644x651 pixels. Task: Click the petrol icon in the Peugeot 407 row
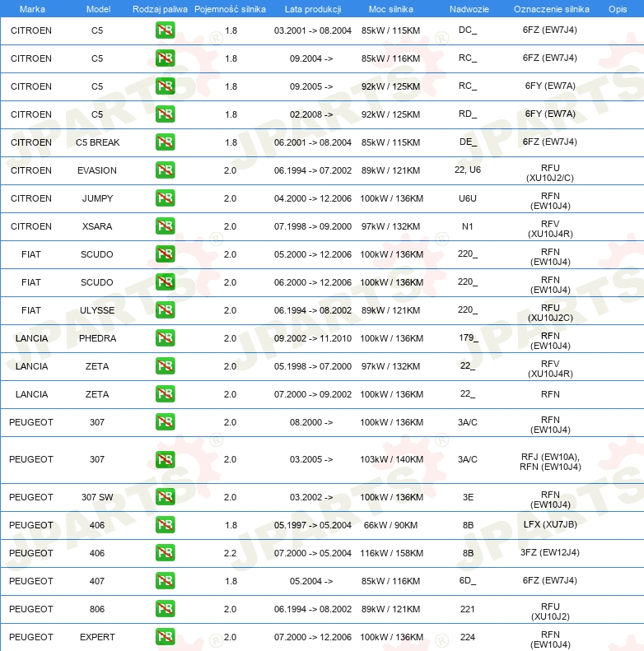(166, 581)
